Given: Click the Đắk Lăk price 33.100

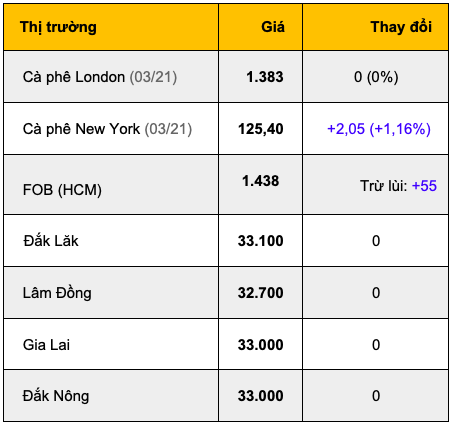Looking at the screenshot, I should click(261, 241).
